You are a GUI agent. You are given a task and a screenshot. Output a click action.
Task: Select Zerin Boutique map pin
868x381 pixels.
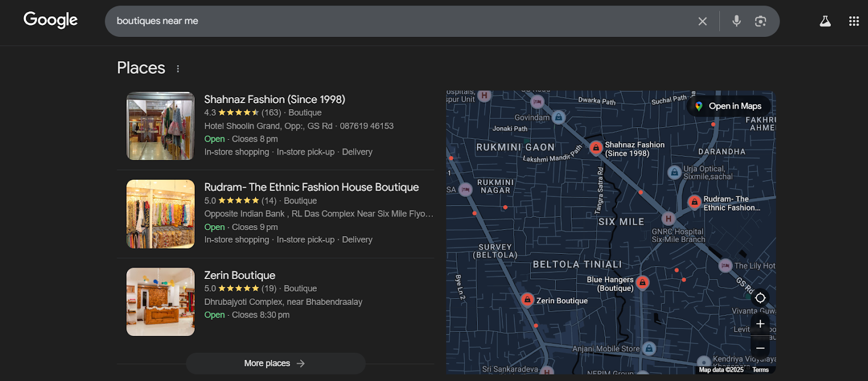point(527,300)
